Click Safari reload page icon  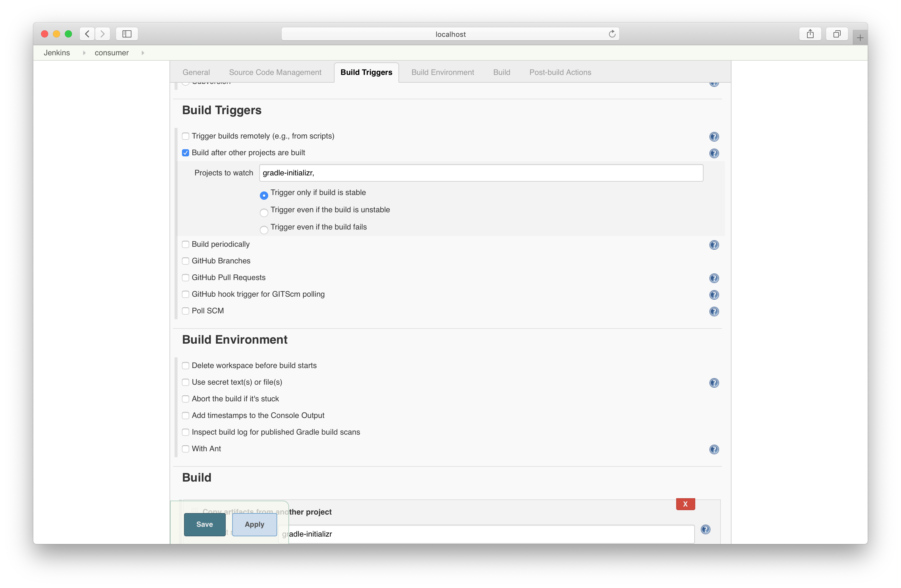point(612,34)
